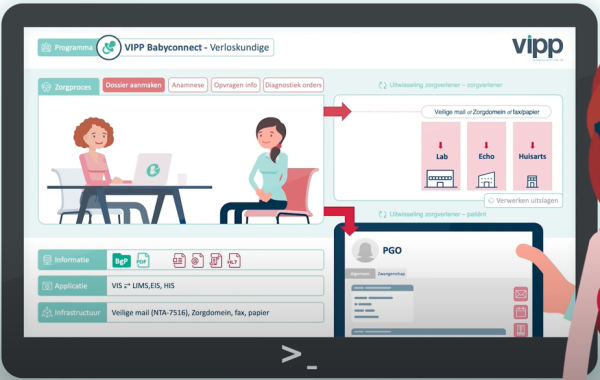Click the Infrastructuur label icon
The image size is (600, 380).
pos(47,312)
